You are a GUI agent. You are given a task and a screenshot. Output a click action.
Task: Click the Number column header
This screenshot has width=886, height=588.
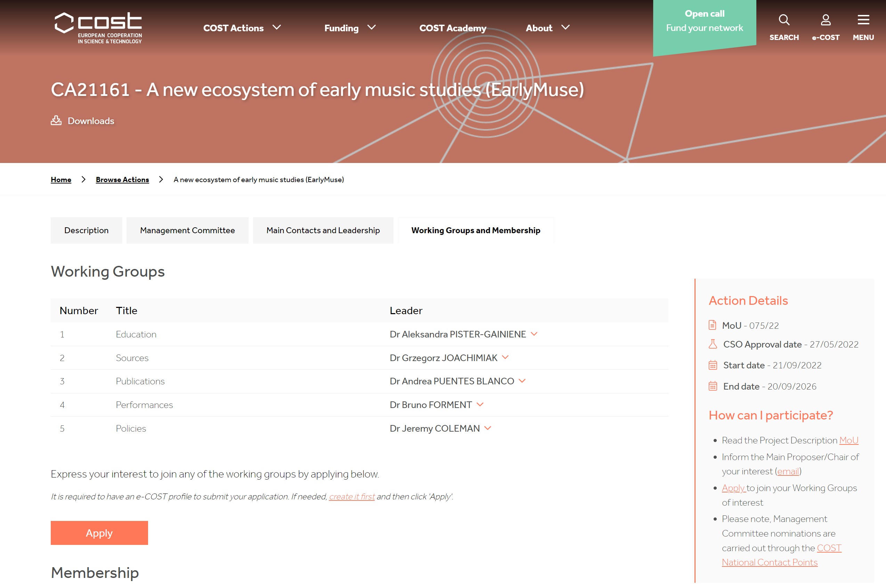pyautogui.click(x=79, y=310)
